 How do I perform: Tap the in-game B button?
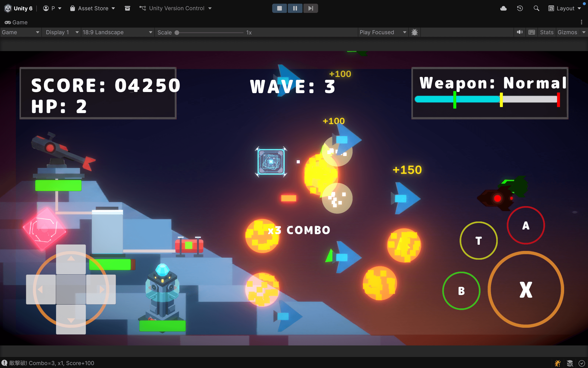pos(461,291)
